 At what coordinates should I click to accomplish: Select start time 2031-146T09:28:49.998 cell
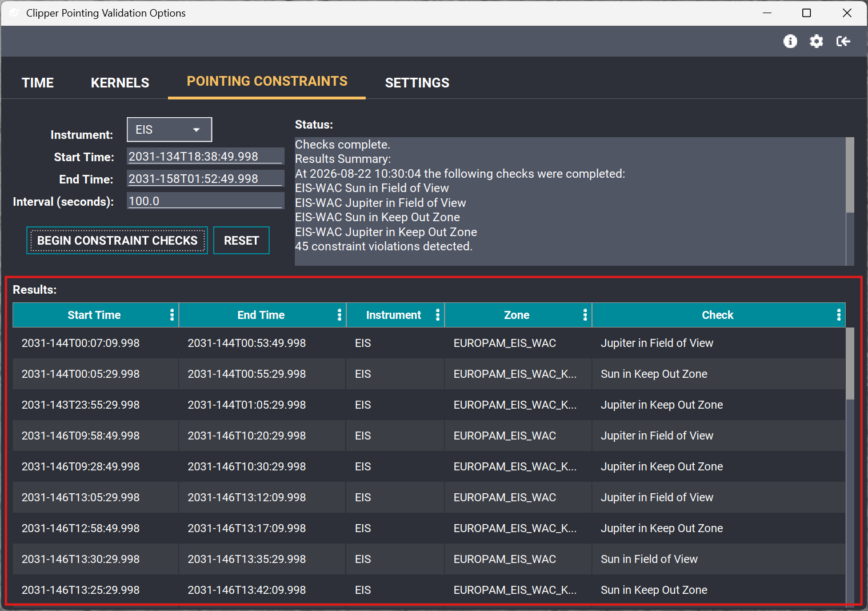point(96,466)
